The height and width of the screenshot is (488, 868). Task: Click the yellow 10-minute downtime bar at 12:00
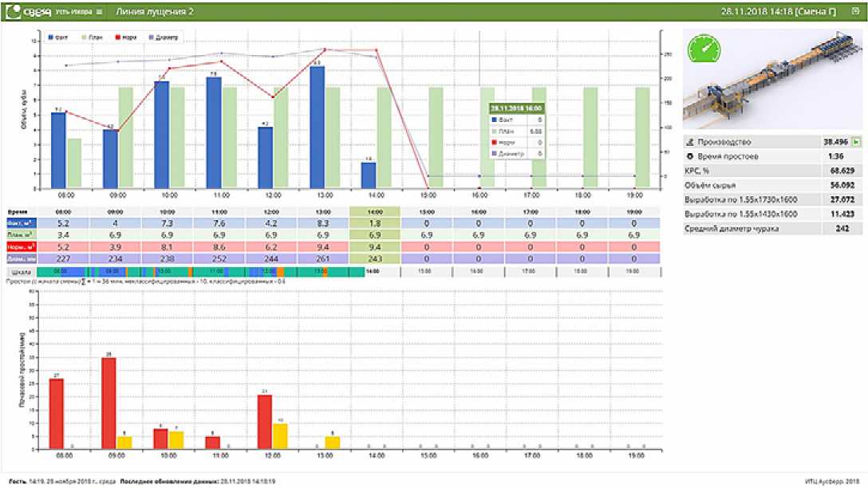point(280,436)
